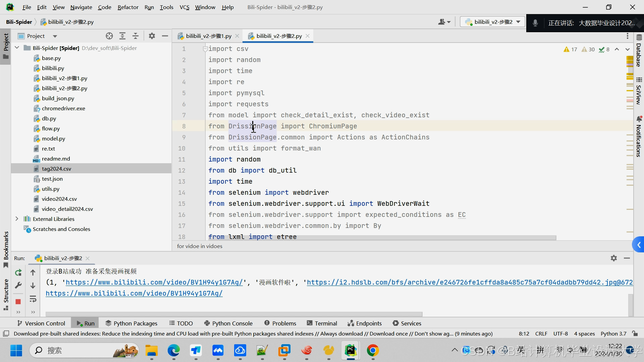The image size is (644, 362).
Task: Open Google Chrome from the taskbar
Action: click(x=373, y=351)
